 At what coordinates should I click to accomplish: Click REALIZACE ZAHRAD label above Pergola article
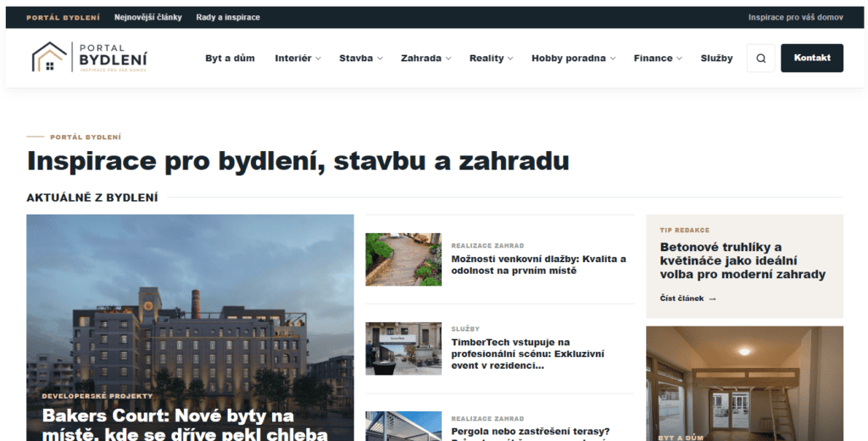click(487, 419)
